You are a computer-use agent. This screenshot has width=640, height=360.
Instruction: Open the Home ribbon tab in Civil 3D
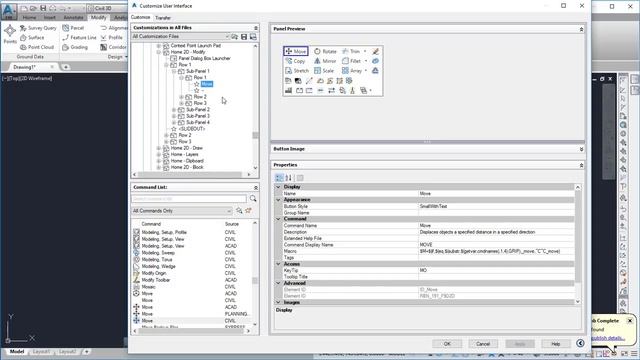point(29,18)
